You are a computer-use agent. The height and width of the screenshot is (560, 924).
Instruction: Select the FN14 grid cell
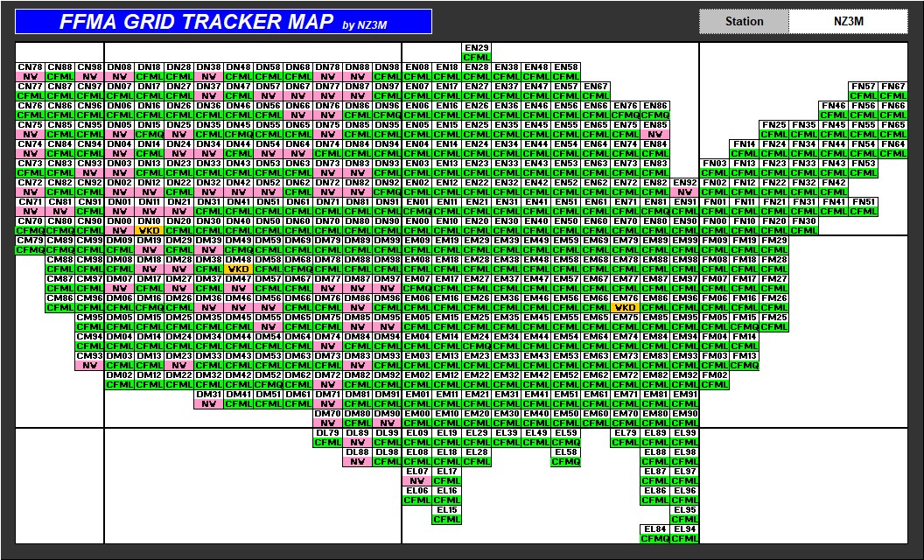point(745,144)
